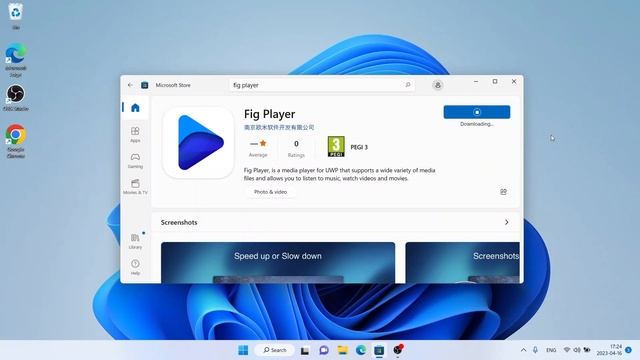This screenshot has height=360, width=640.
Task: Open the network Wi-Fi tray icon
Action: (x=567, y=350)
